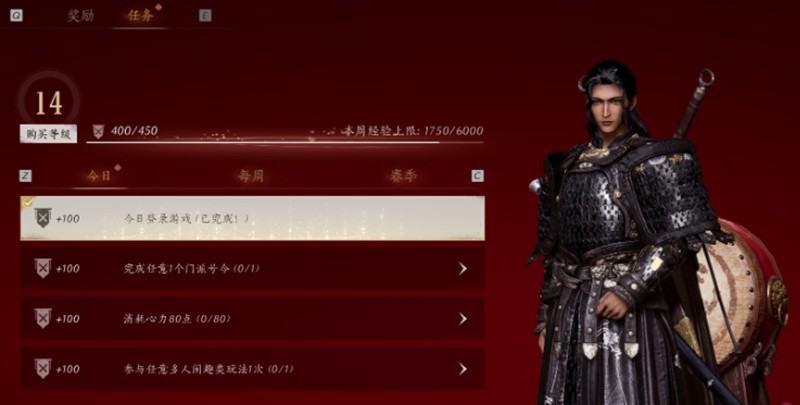
Task: Click shield icon on 参与任意多人闲趣类玩法 row
Action: (43, 368)
